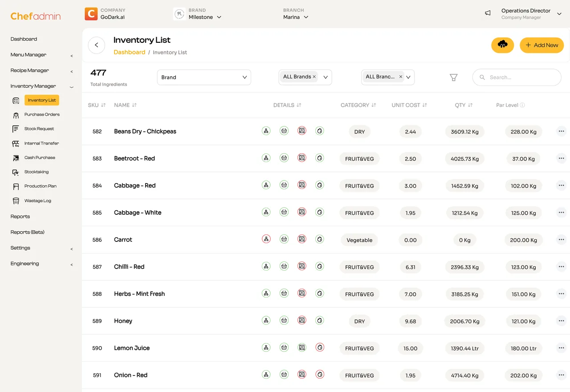The height and width of the screenshot is (392, 570).
Task: Open the ALL Brands multi-select dropdown arrow
Action: (326, 77)
